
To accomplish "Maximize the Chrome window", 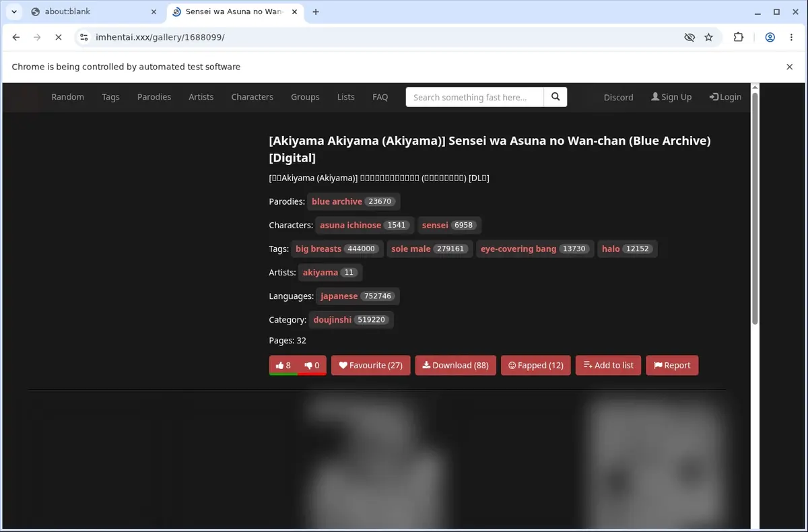I will tap(776, 11).
